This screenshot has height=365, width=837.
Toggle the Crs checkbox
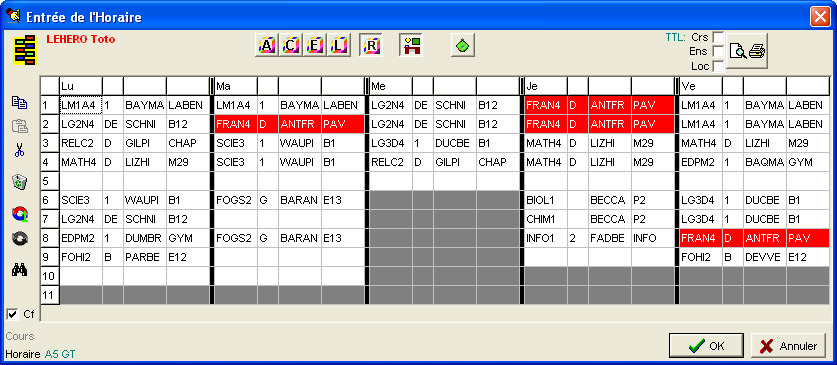(x=718, y=37)
